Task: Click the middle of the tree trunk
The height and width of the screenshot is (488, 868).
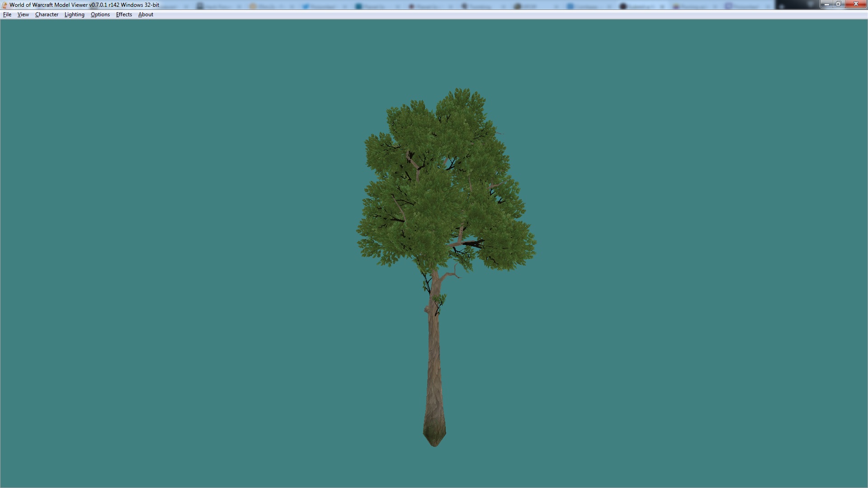Action: 434,357
